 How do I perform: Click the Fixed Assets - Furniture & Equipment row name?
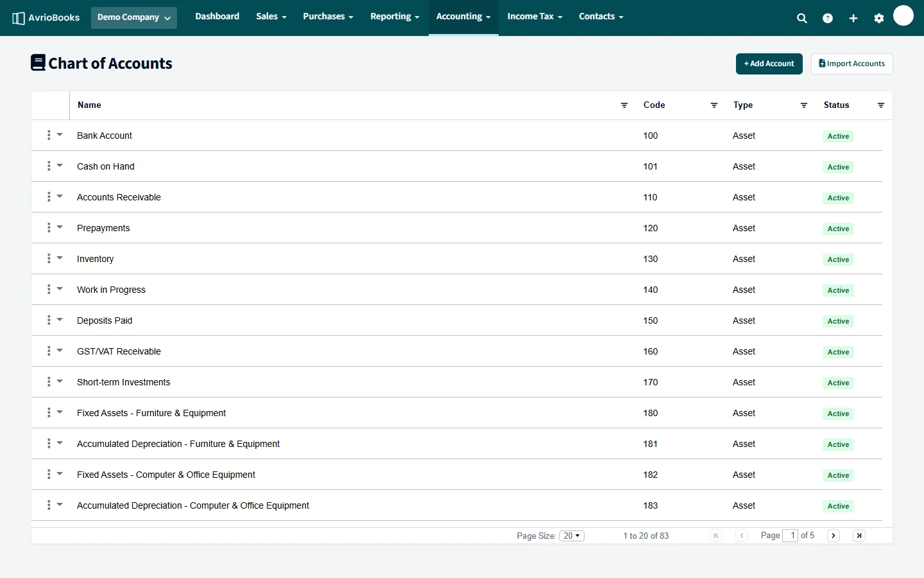(151, 413)
